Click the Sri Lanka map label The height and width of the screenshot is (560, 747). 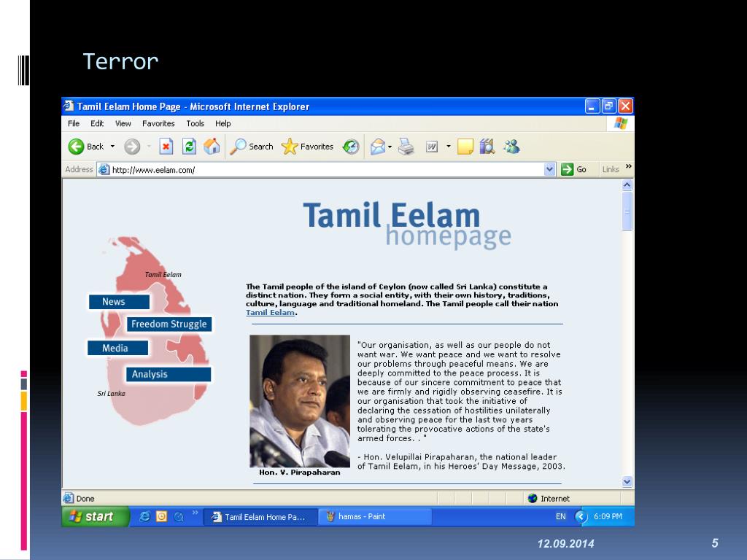click(112, 394)
